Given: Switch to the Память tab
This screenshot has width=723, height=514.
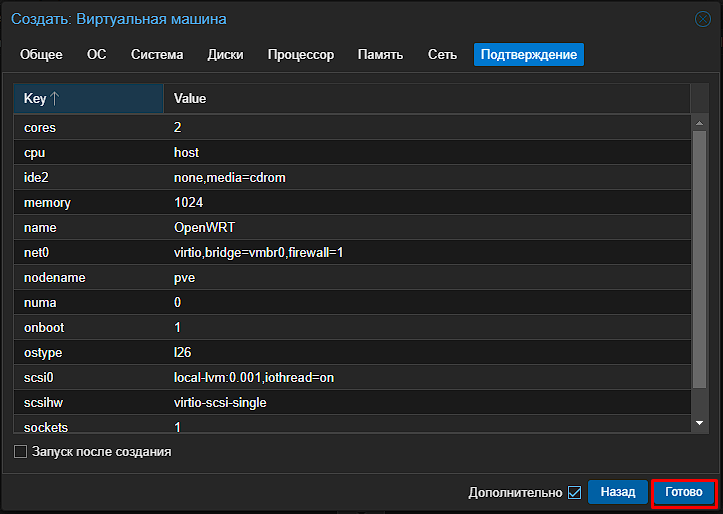Looking at the screenshot, I should point(380,54).
